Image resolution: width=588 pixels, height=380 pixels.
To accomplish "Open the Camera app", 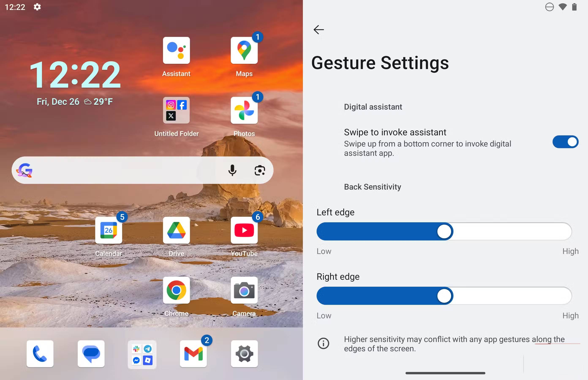I will (x=244, y=290).
